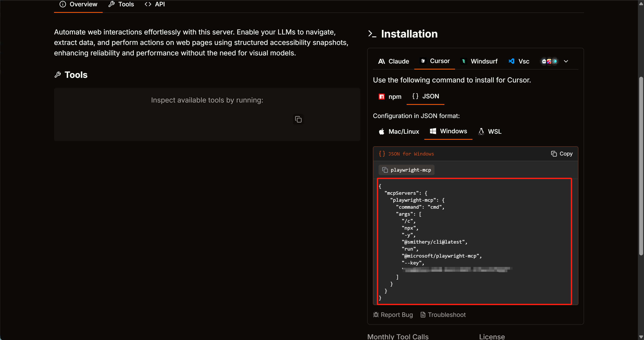Click the info icon beside Overview
Image resolution: width=644 pixels, height=340 pixels.
pos(63,4)
